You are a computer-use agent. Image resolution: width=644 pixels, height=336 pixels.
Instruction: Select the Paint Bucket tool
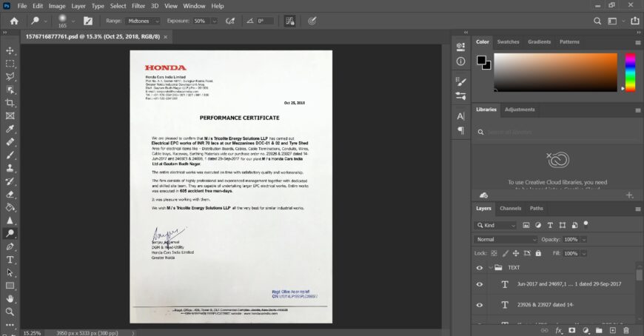10,207
